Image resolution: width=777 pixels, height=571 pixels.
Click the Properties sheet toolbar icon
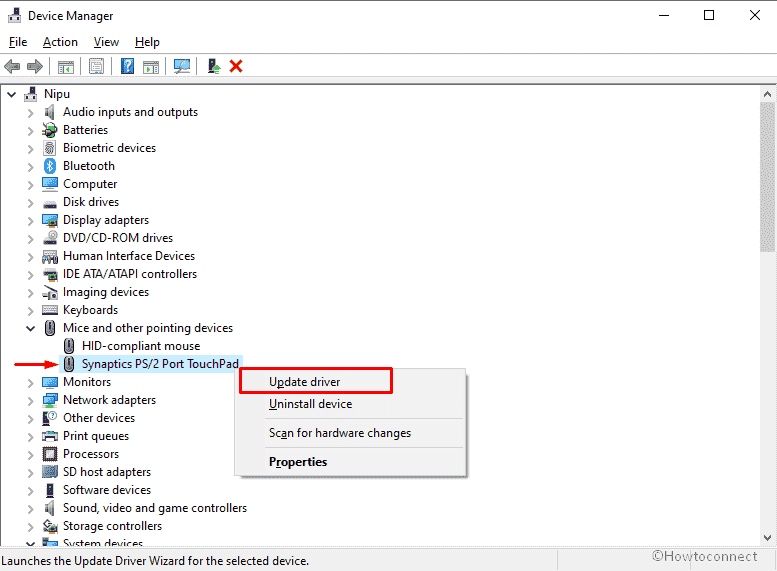(97, 66)
